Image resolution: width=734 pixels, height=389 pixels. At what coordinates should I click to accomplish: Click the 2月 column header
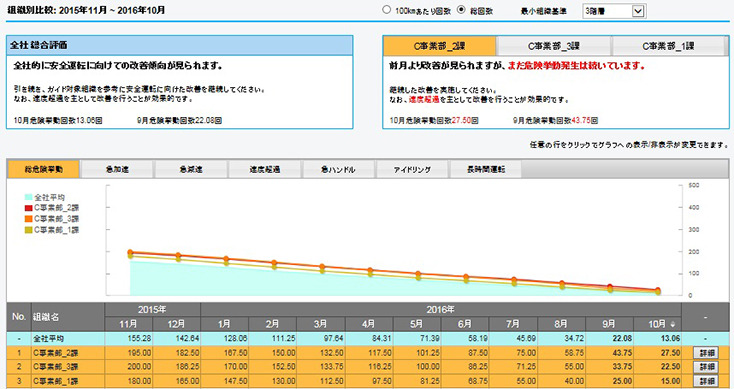point(272,324)
